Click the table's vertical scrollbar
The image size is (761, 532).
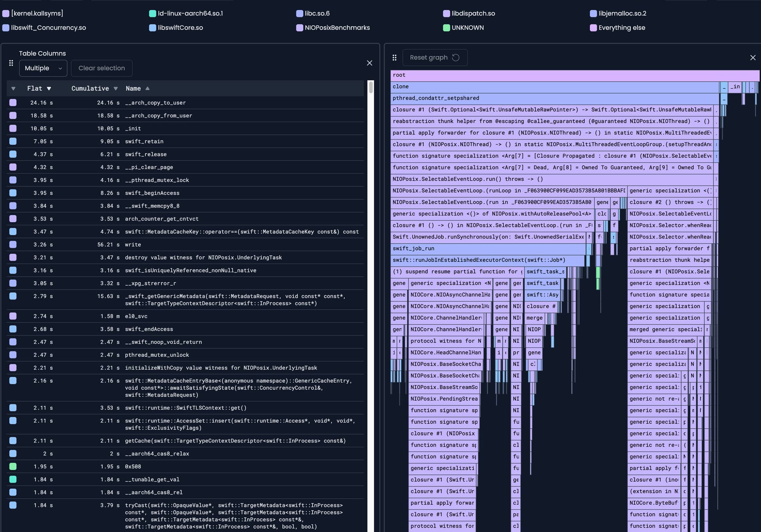tap(371, 87)
